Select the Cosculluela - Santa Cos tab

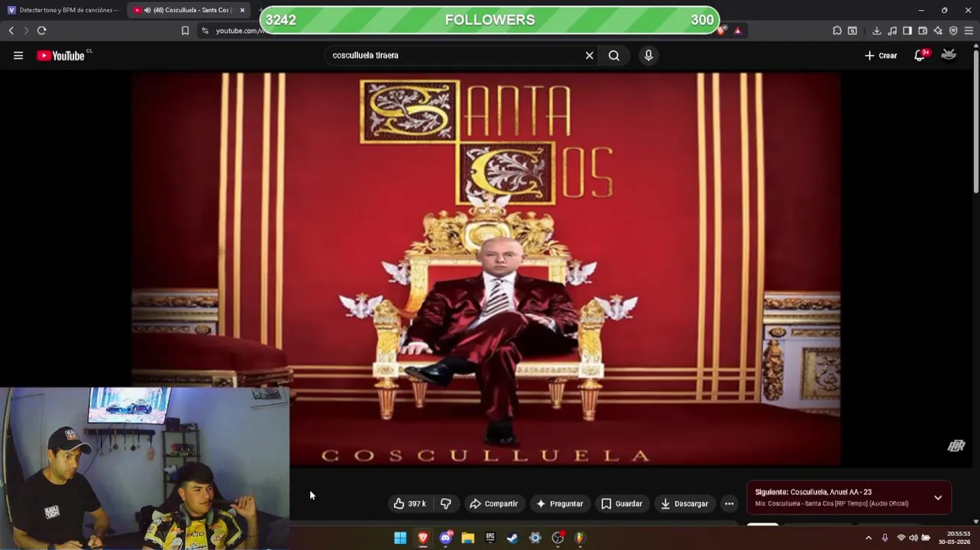tap(183, 10)
